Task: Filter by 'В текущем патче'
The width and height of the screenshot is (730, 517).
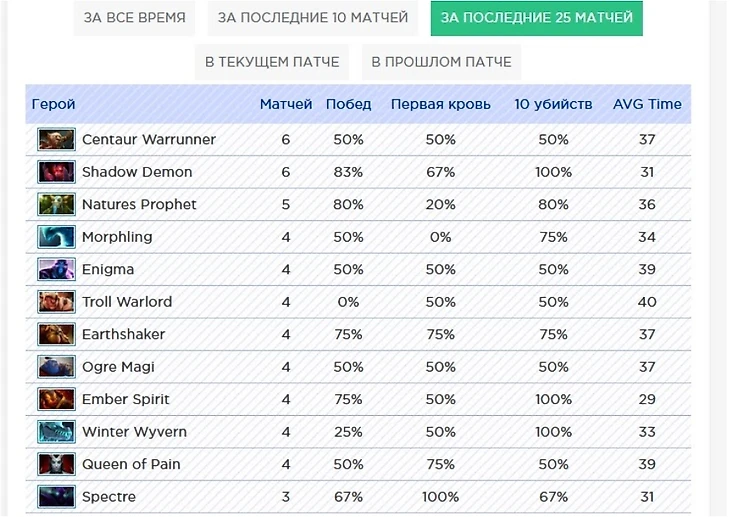Action: point(272,62)
